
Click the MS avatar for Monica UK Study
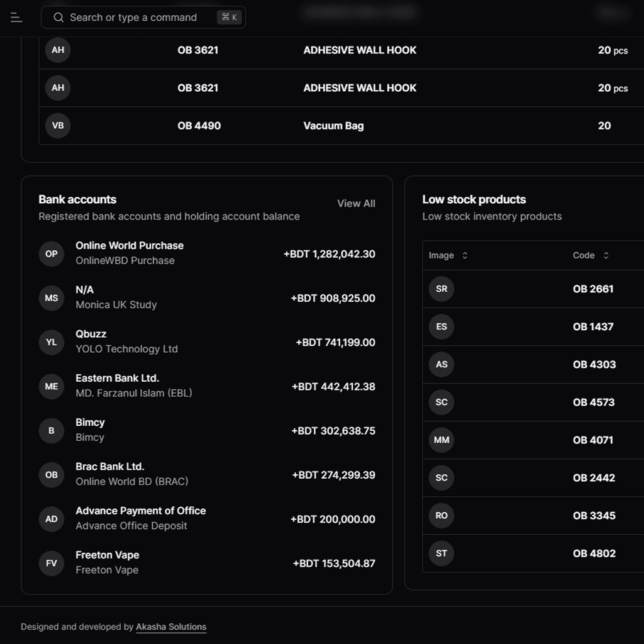tap(52, 298)
